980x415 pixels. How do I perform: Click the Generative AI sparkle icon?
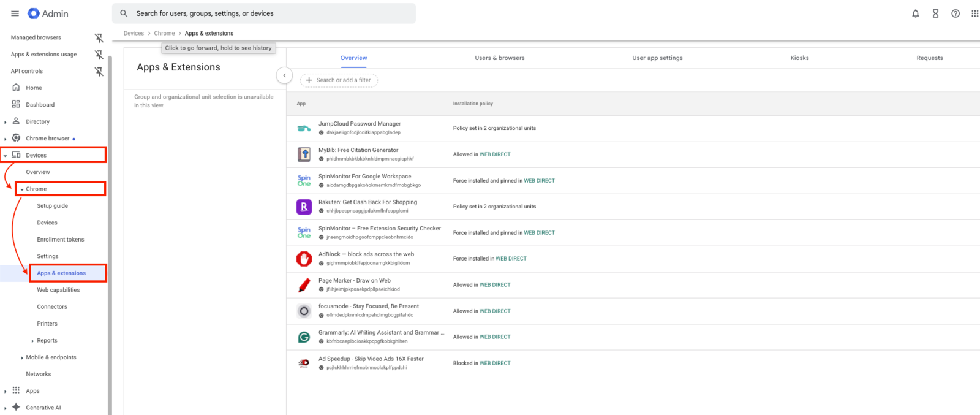pos(16,407)
